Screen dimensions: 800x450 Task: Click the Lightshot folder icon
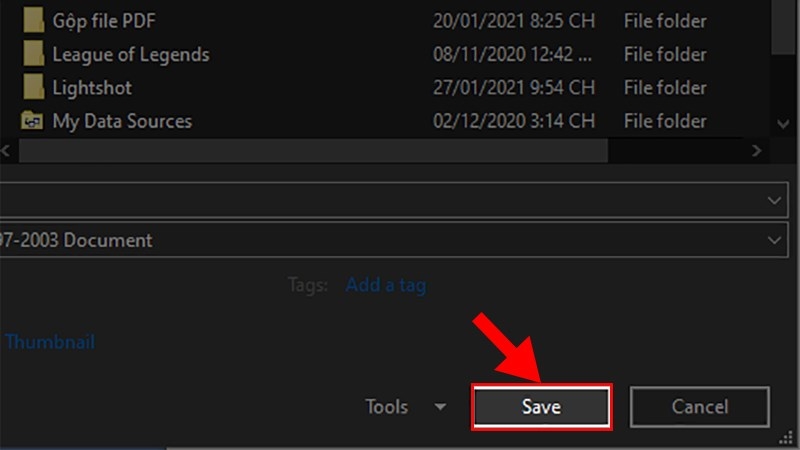pyautogui.click(x=33, y=88)
